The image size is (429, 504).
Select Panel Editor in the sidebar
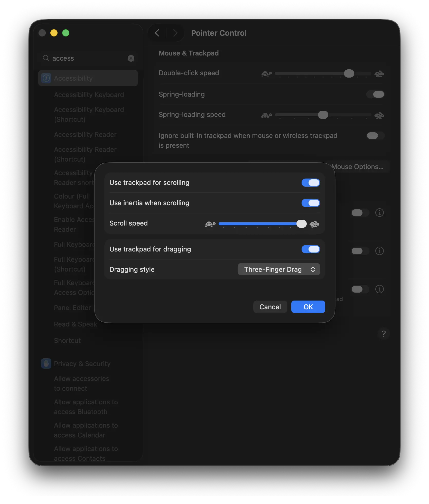coord(72,308)
